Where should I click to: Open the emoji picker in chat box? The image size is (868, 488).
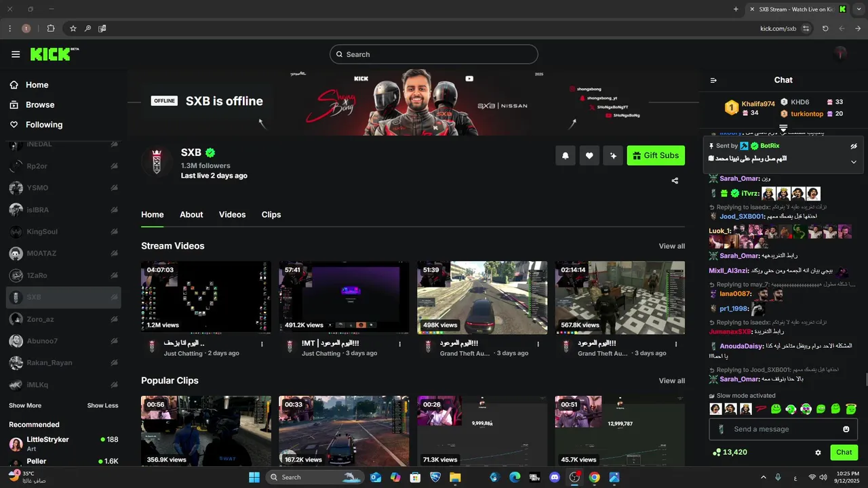(x=846, y=429)
